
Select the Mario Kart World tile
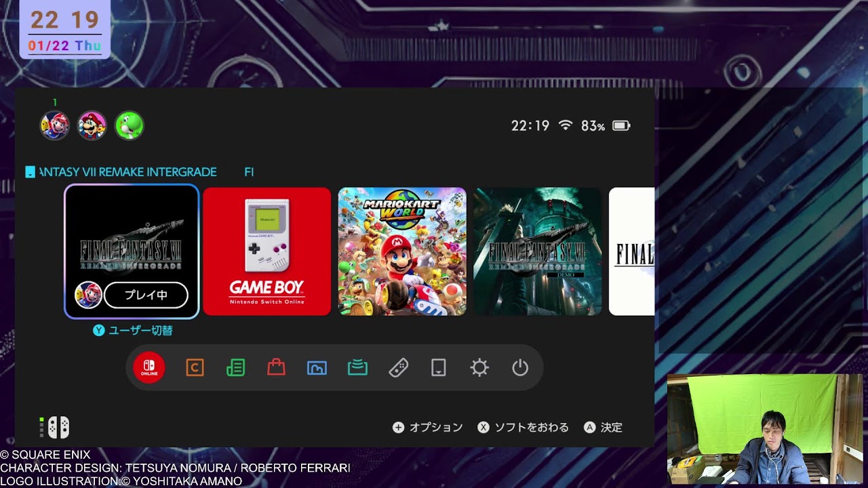[402, 251]
